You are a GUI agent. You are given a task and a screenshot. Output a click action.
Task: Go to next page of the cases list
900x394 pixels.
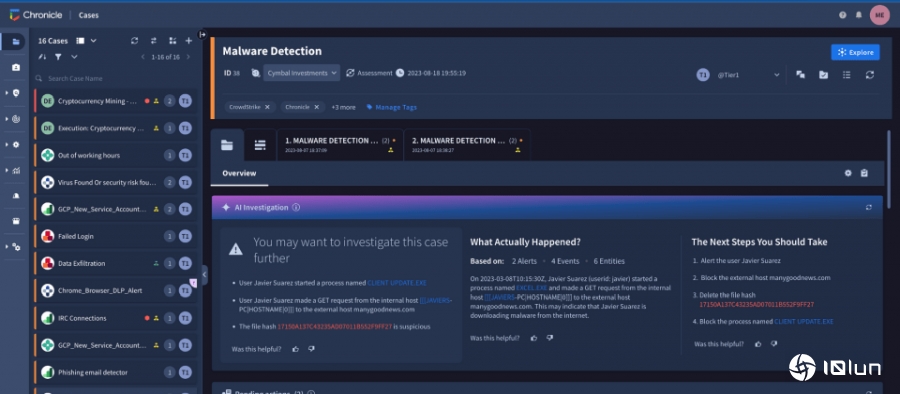click(x=188, y=57)
